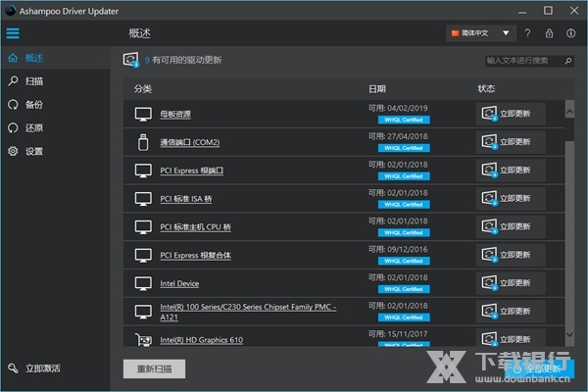This screenshot has width=588, height=392.
Task: Open the hamburger menu icon
Action: tap(13, 33)
